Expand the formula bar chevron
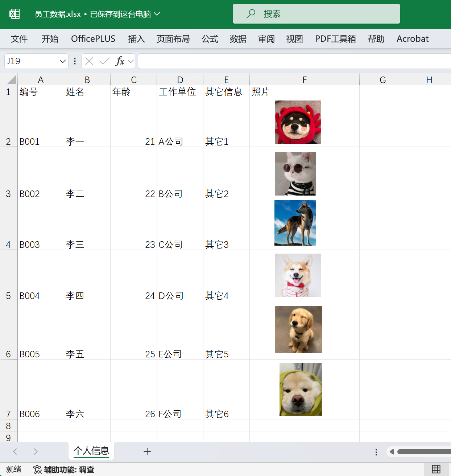 (x=130, y=61)
